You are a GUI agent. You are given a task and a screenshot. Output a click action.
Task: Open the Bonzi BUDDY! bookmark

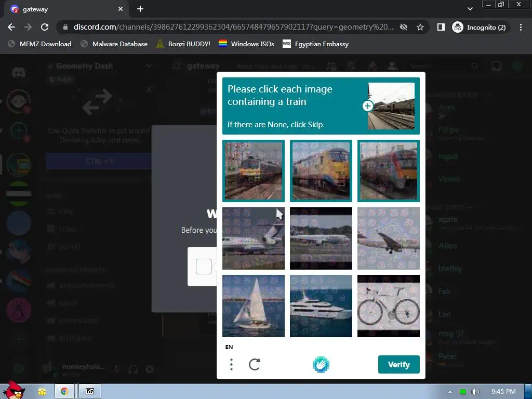pyautogui.click(x=183, y=44)
